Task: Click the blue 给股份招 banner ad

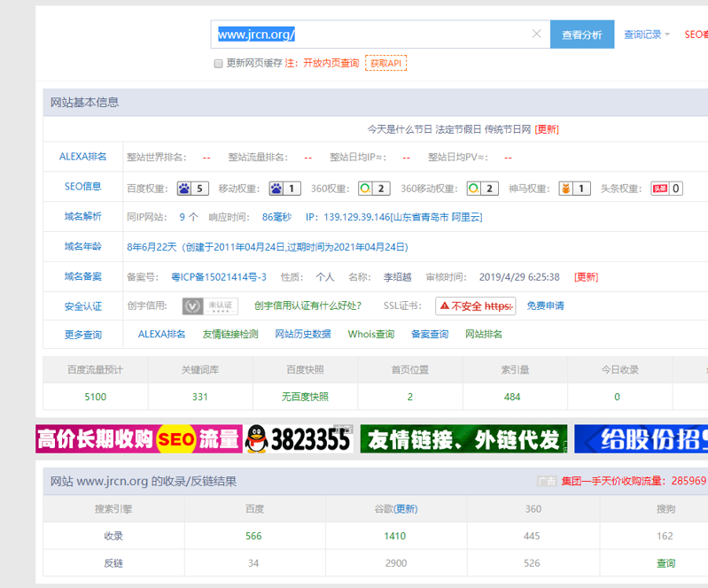Action: (642, 438)
